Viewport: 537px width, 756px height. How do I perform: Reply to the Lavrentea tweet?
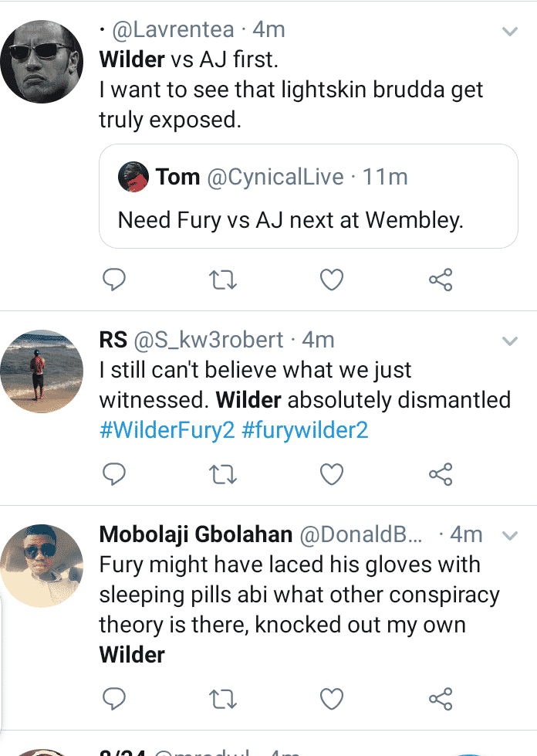113,280
